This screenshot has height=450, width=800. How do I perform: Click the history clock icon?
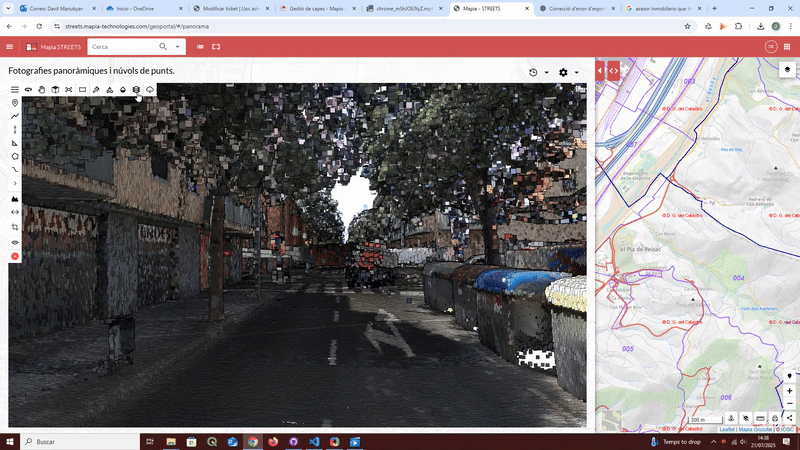tap(533, 72)
